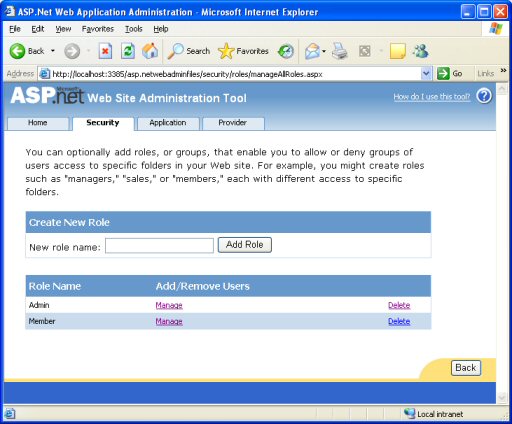Expand the Forward button history dropdown arrow
The height and width of the screenshot is (424, 512).
[x=89, y=51]
